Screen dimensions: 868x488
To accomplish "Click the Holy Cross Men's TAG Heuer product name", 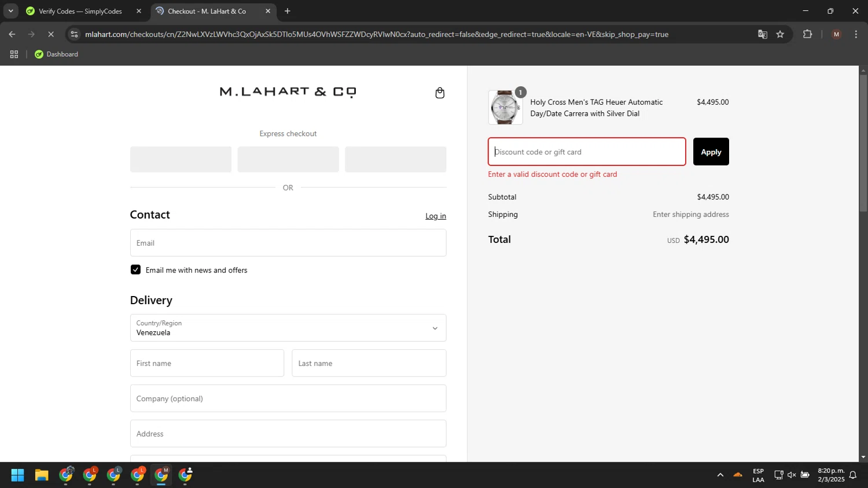I will click(597, 108).
